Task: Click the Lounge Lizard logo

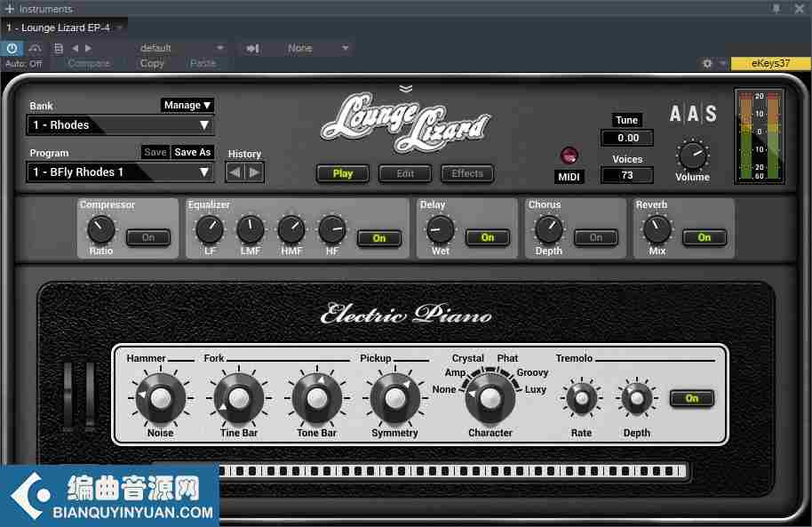Action: (x=405, y=123)
